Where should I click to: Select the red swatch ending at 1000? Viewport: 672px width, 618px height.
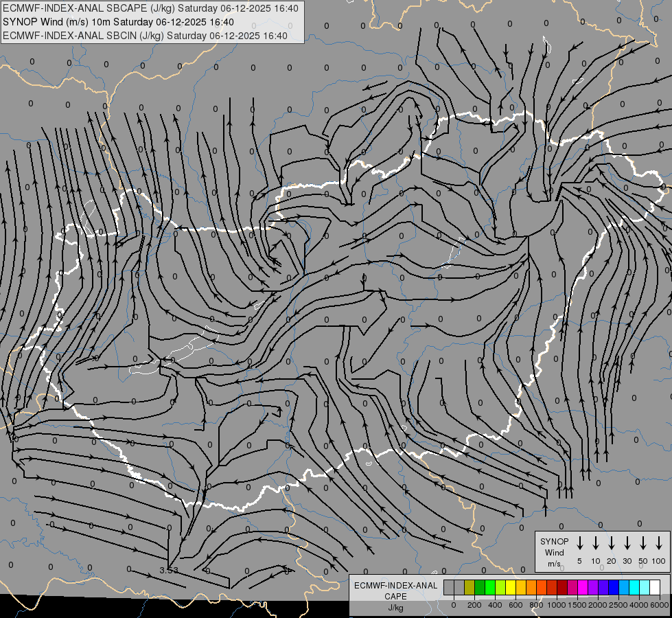click(552, 587)
